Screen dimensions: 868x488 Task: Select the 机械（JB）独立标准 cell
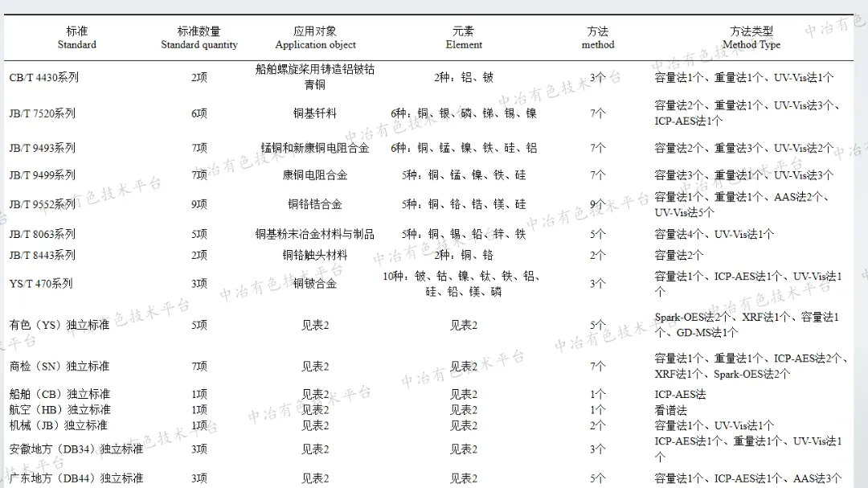point(58,425)
